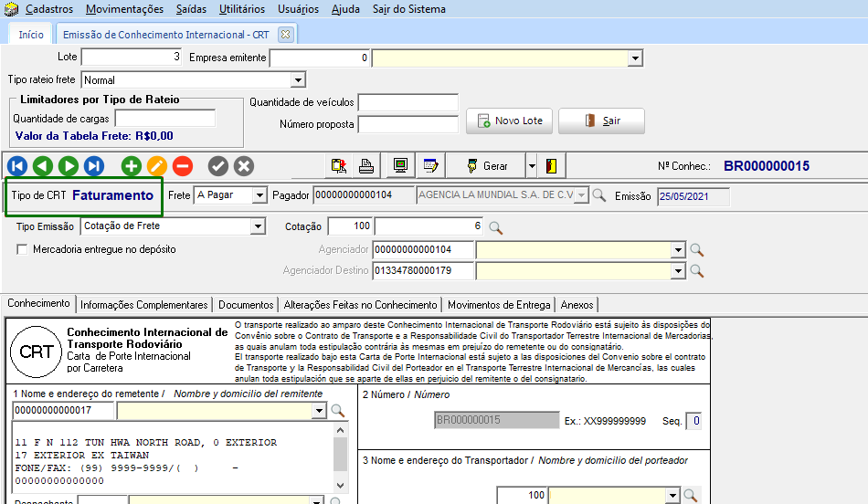Go to next record arrow icon
Image resolution: width=868 pixels, height=504 pixels.
coord(69,166)
